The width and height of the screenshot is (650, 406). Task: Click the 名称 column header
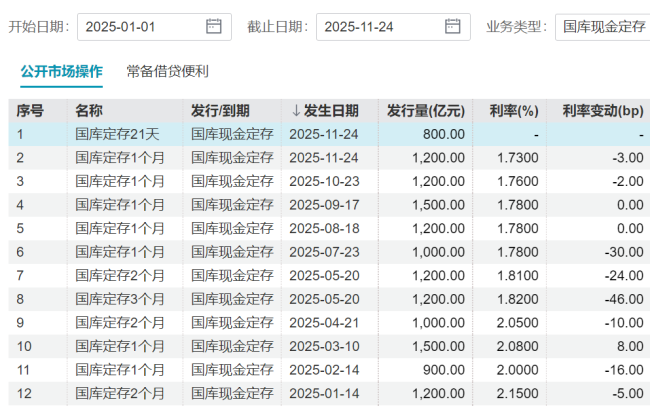[89, 110]
